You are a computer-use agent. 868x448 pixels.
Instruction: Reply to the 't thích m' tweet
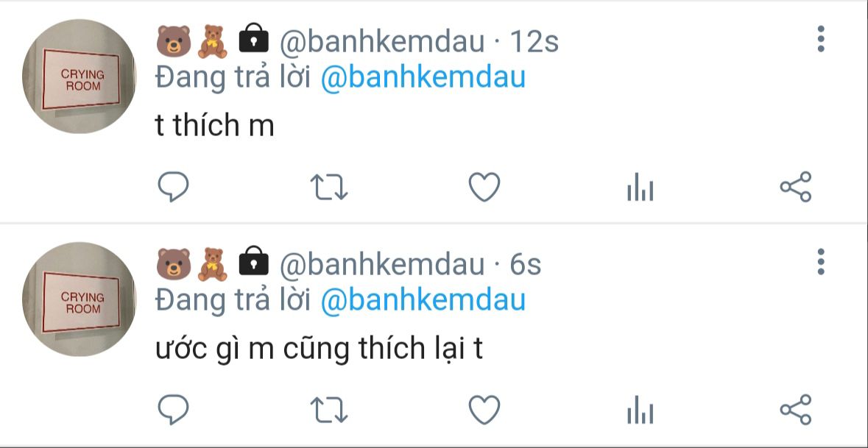pos(173,187)
